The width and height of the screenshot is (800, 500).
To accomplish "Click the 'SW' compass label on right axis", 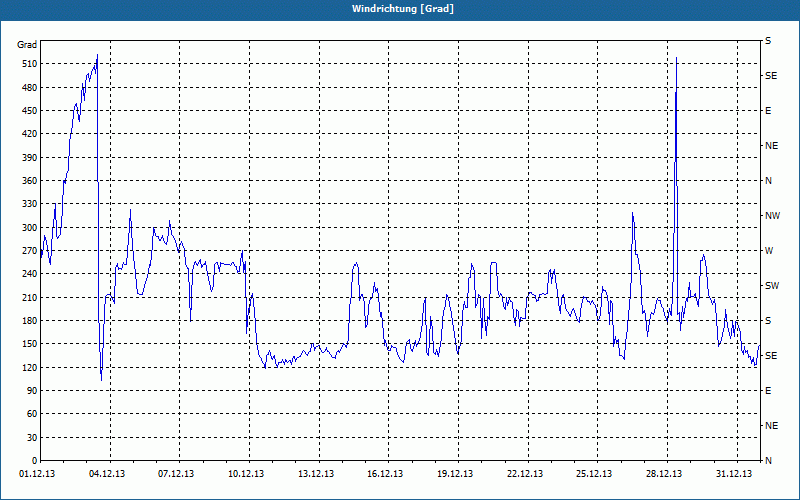I will (x=772, y=286).
